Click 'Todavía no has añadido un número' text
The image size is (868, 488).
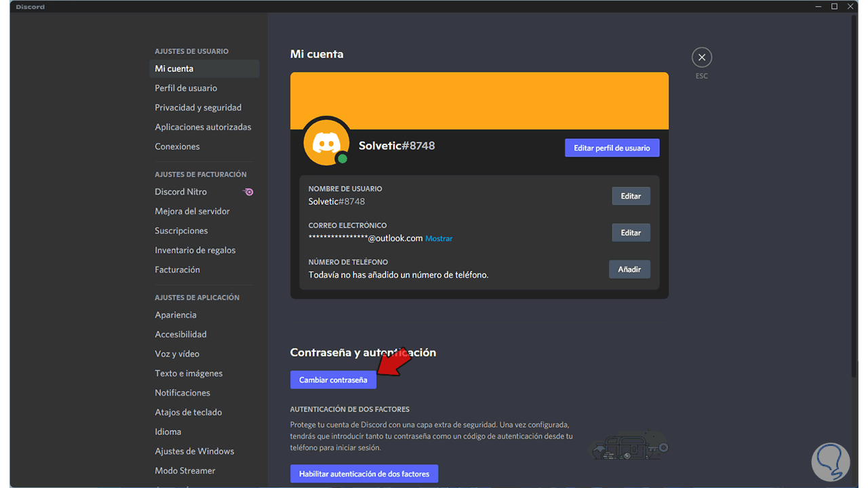pyautogui.click(x=398, y=275)
